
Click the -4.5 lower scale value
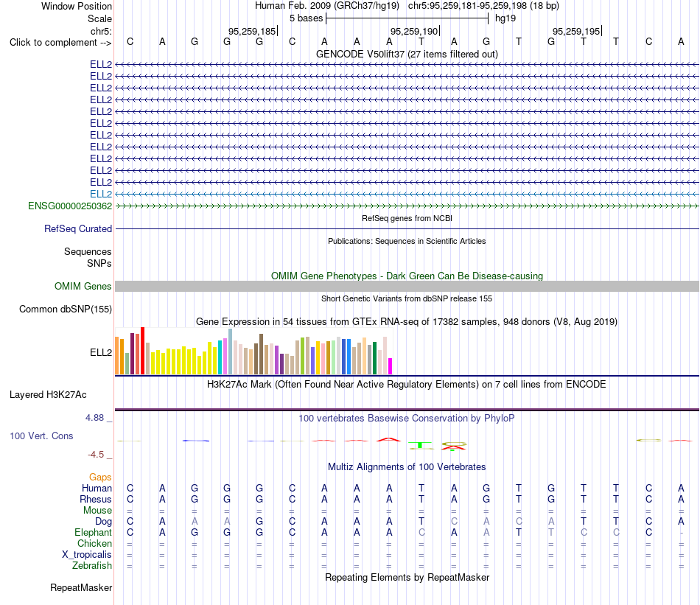click(96, 455)
